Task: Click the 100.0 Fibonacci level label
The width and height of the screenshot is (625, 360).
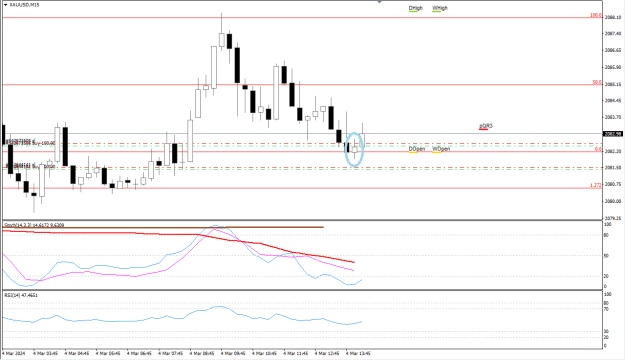Action: [596, 15]
